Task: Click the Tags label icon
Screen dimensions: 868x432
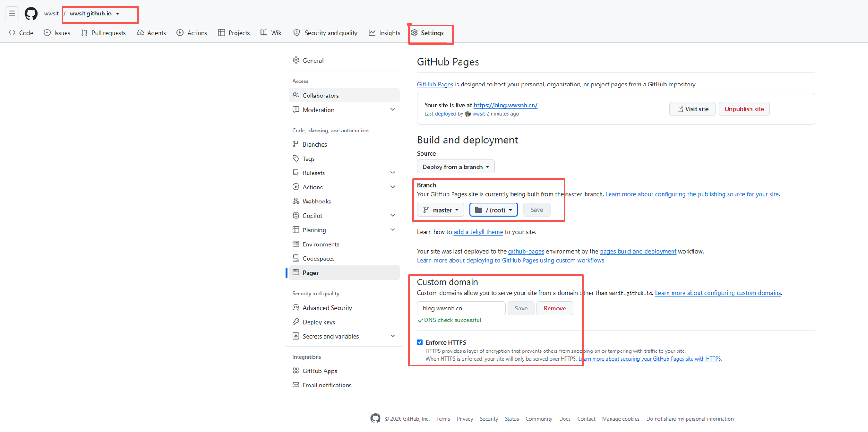Action: [296, 158]
